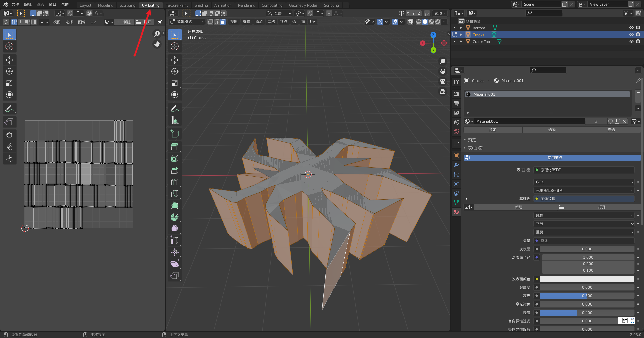The image size is (644, 338).
Task: Adjust the 高光 specular slider
Action: (587, 296)
